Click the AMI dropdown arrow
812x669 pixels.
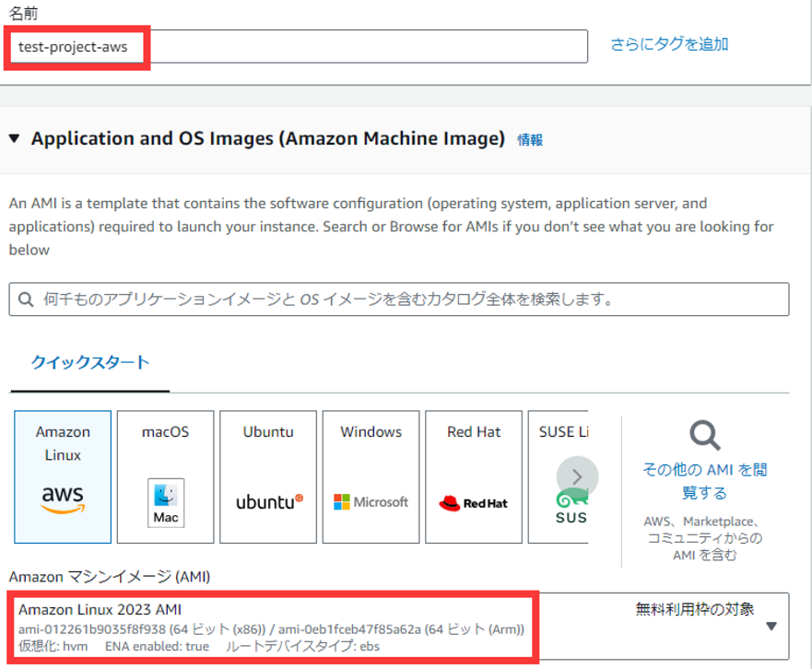click(x=771, y=627)
